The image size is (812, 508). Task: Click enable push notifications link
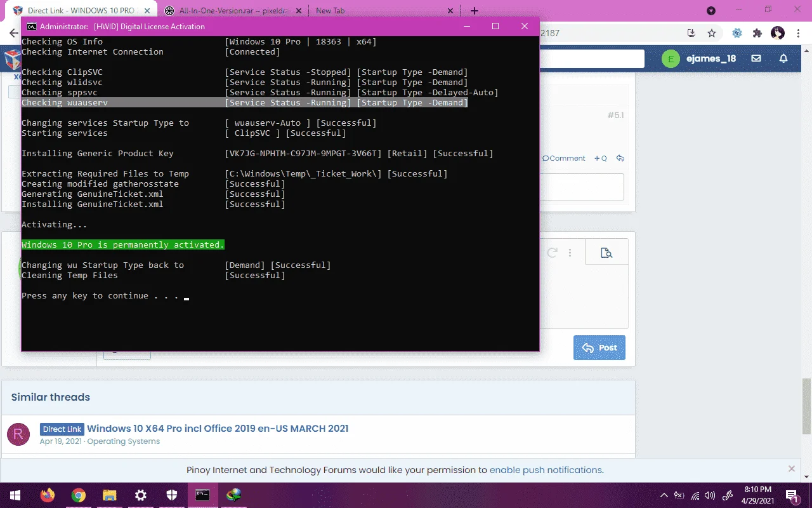[x=546, y=470]
